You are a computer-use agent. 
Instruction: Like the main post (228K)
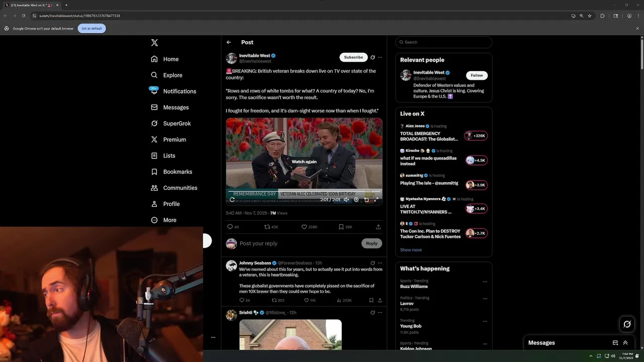click(x=309, y=227)
